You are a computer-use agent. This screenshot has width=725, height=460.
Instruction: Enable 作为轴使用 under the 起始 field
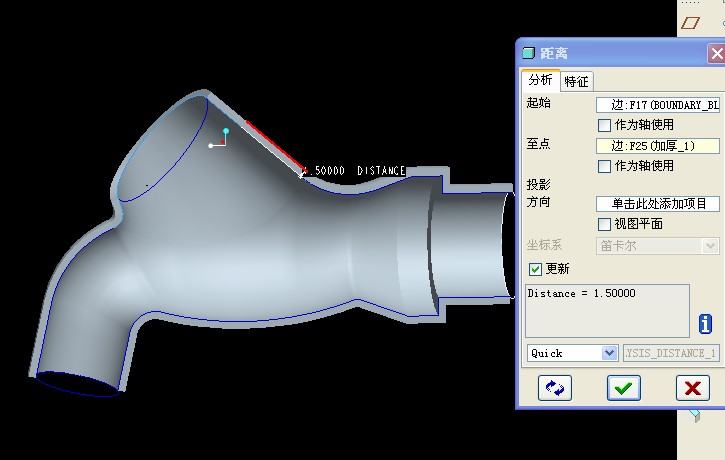point(604,125)
